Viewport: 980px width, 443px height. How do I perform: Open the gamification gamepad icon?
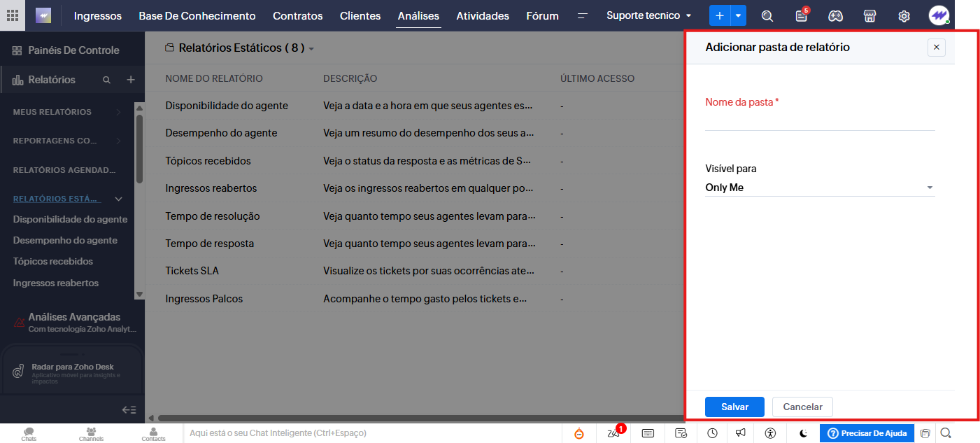835,16
